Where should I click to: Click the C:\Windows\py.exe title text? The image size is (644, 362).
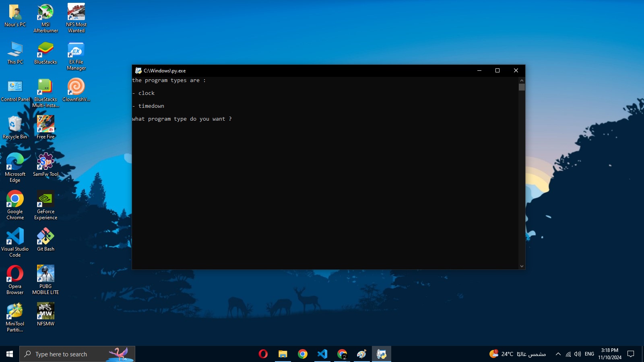(x=165, y=71)
